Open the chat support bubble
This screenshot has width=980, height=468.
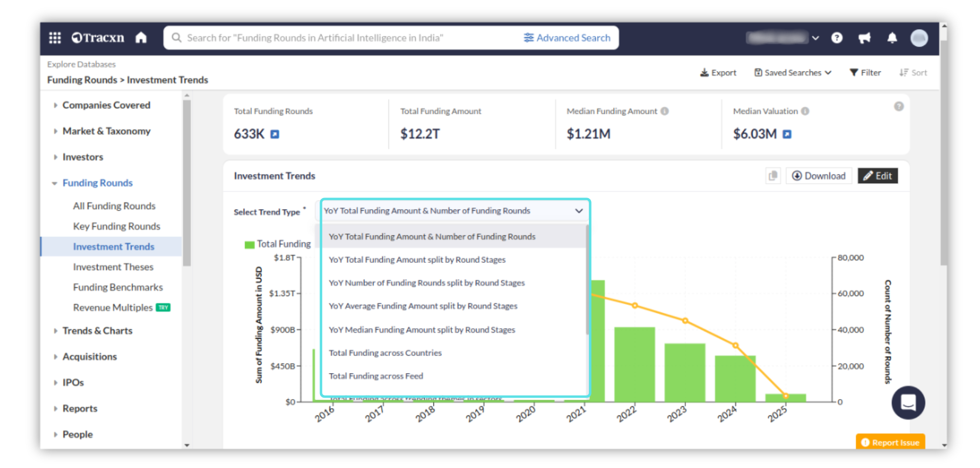[x=908, y=403]
